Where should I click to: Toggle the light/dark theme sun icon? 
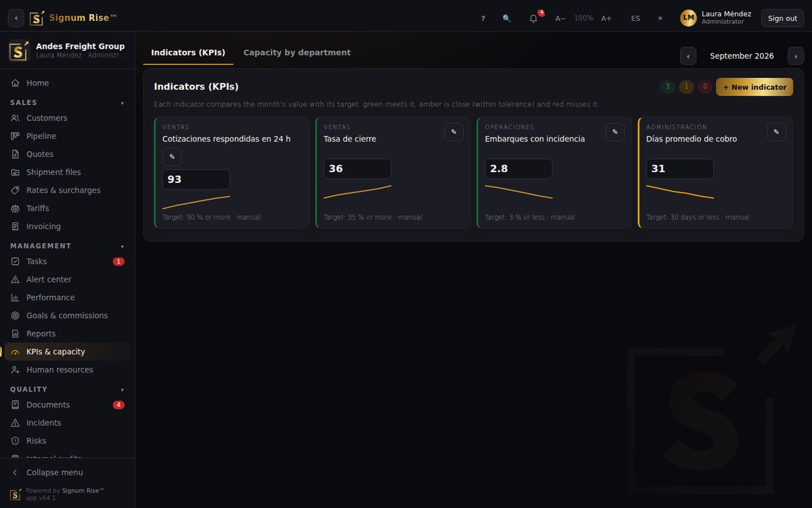[660, 18]
